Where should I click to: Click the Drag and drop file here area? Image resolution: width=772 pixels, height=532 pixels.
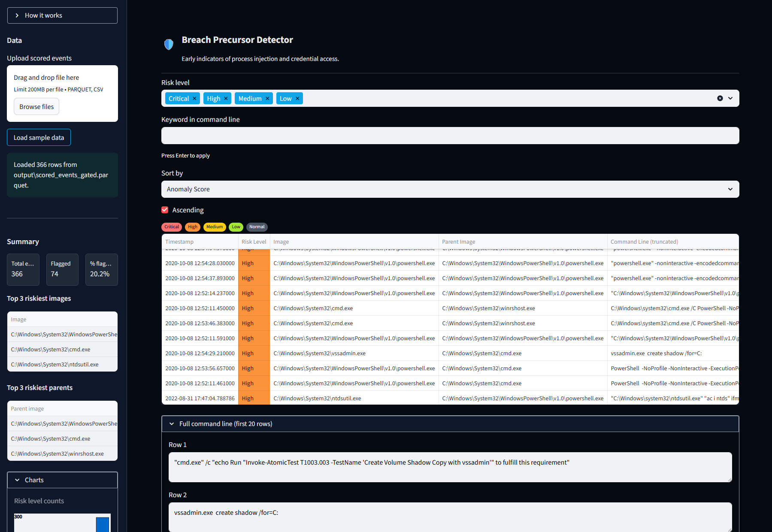tap(62, 94)
